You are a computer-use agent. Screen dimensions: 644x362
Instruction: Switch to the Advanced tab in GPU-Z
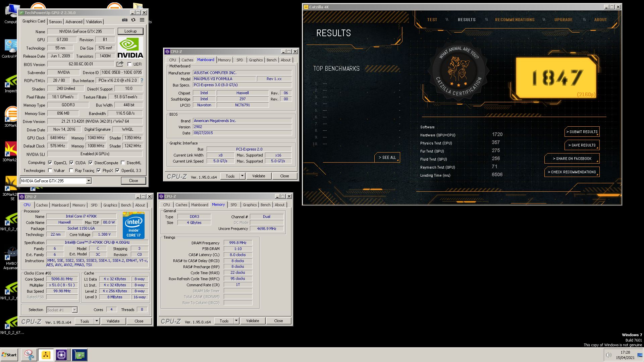pyautogui.click(x=74, y=22)
